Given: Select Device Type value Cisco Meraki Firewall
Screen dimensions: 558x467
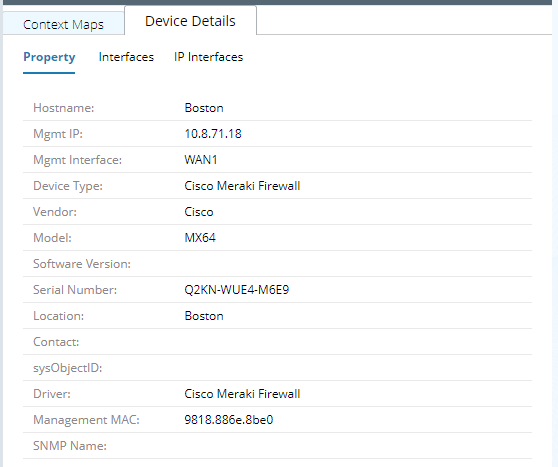Looking at the screenshot, I should coord(242,186).
